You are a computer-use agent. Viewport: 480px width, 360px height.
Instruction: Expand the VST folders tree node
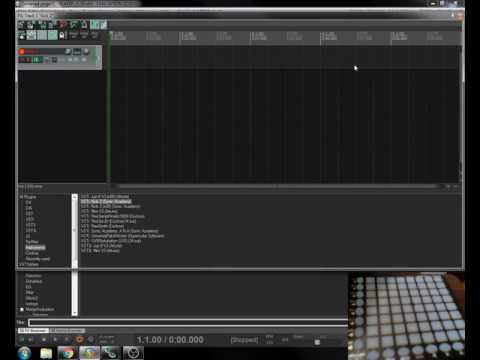[29, 264]
